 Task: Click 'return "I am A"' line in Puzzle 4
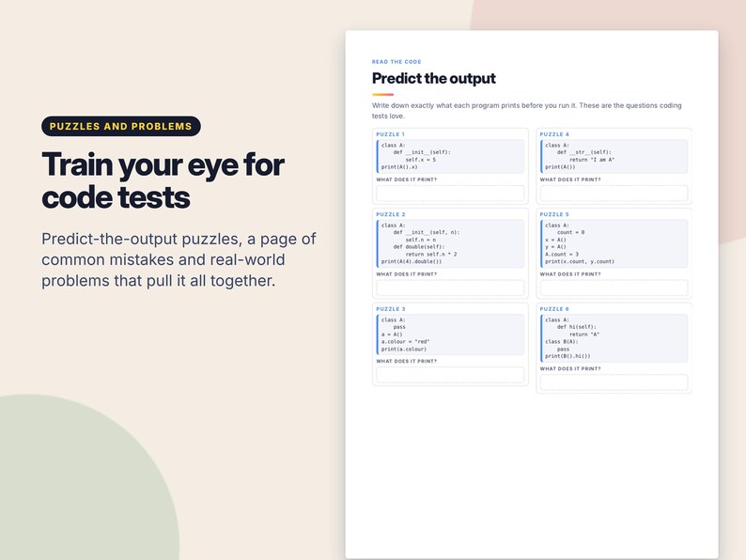point(592,160)
